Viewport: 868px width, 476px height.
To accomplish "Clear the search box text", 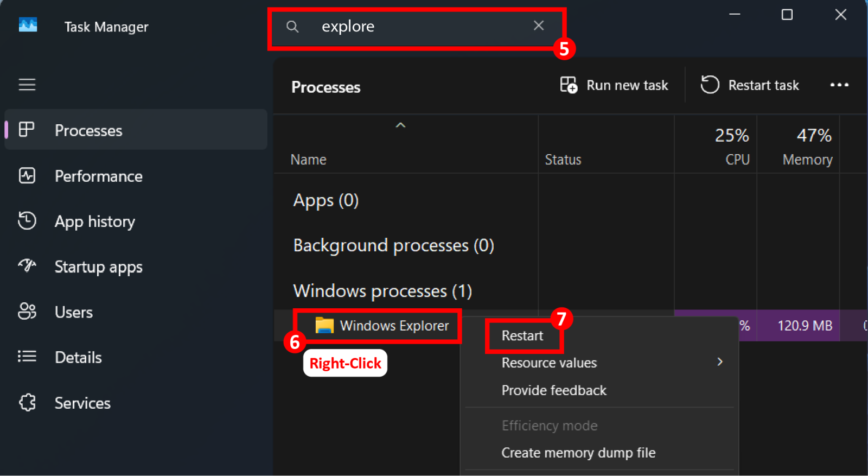I will [539, 26].
